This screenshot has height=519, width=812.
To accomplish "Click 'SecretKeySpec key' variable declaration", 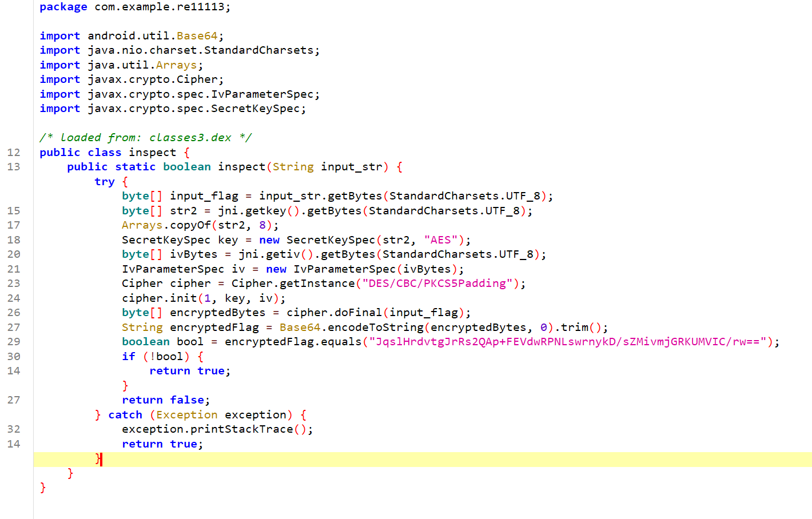I will (x=180, y=240).
